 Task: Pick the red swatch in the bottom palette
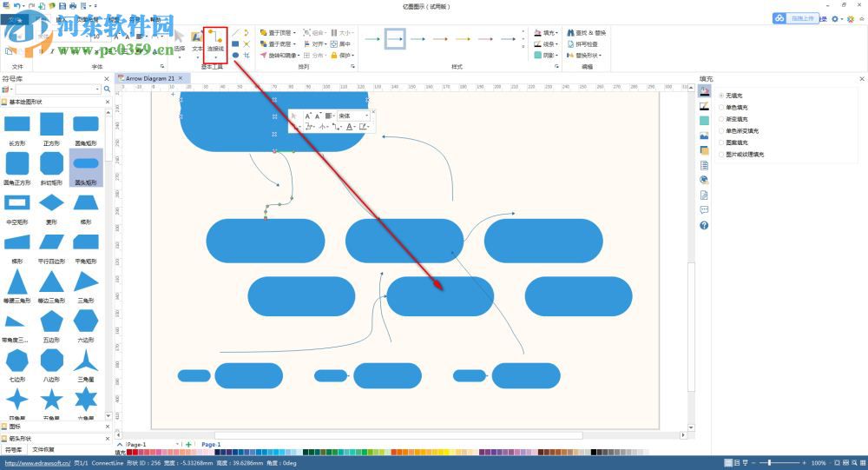click(x=135, y=453)
